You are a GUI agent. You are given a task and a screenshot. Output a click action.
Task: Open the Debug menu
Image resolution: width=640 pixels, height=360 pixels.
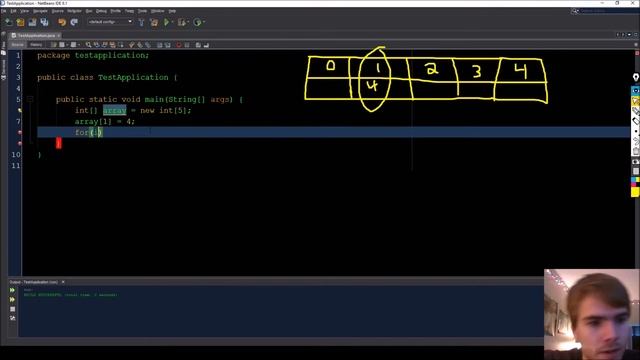click(x=101, y=11)
